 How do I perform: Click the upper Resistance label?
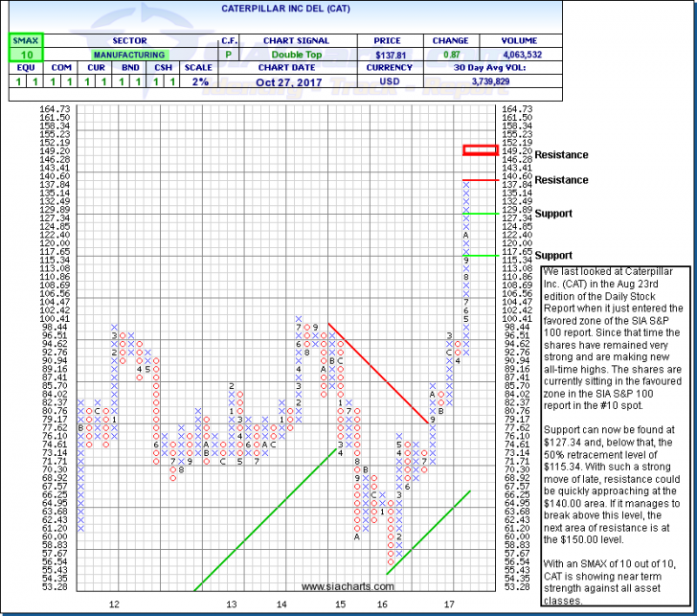[561, 155]
